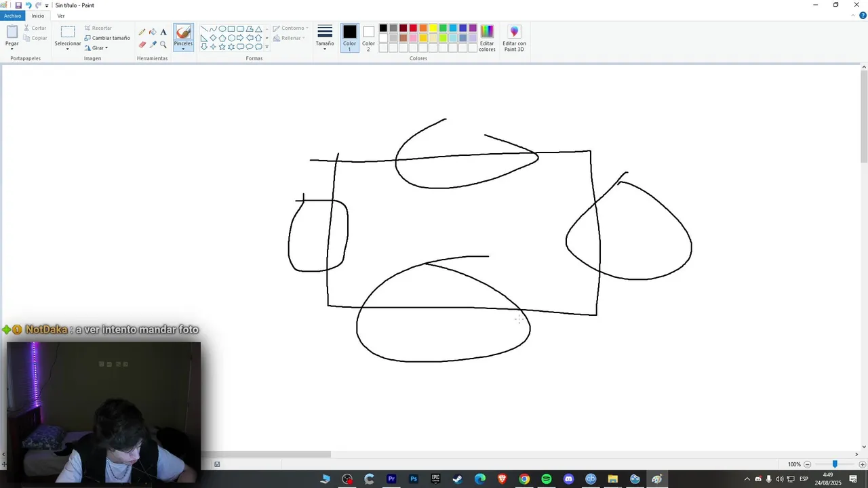Open the Paint help icon

(863, 16)
